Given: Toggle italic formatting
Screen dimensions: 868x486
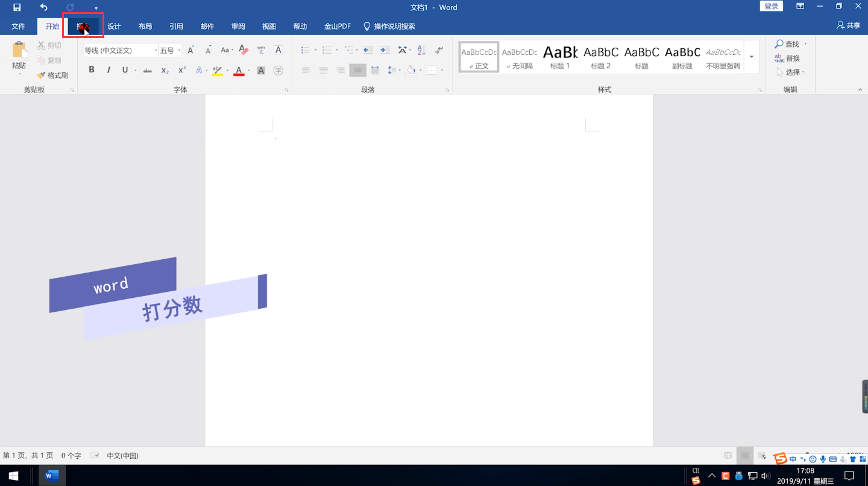Looking at the screenshot, I should [x=108, y=71].
